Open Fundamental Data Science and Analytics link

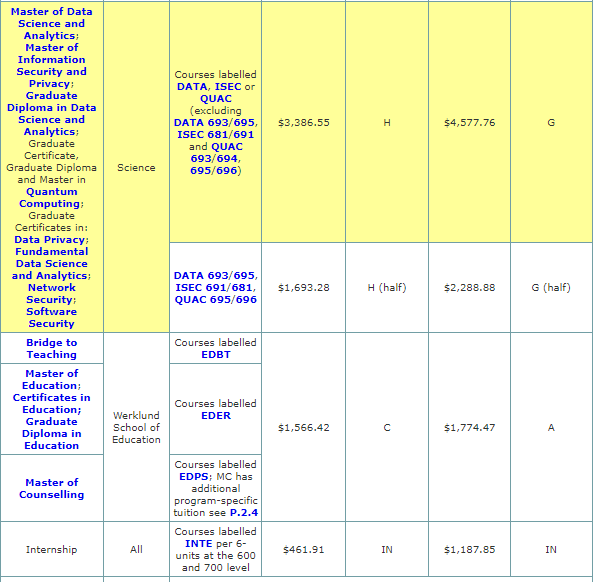[51, 264]
